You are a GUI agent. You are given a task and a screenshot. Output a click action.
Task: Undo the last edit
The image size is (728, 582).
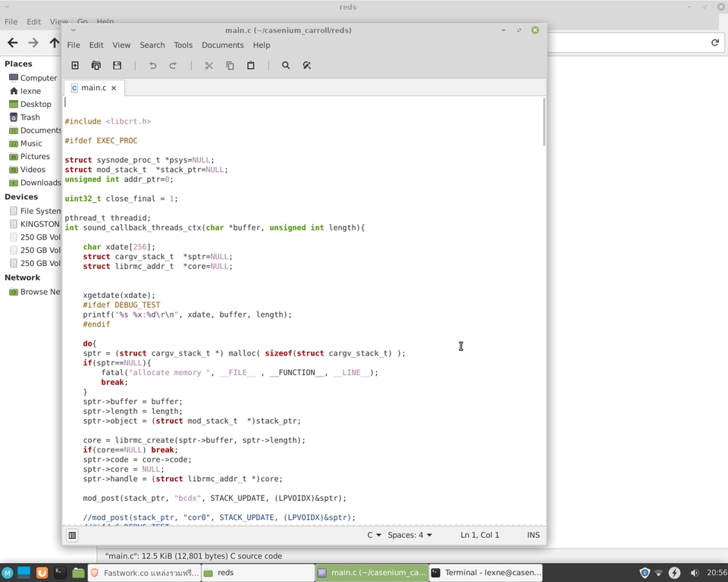tap(152, 65)
